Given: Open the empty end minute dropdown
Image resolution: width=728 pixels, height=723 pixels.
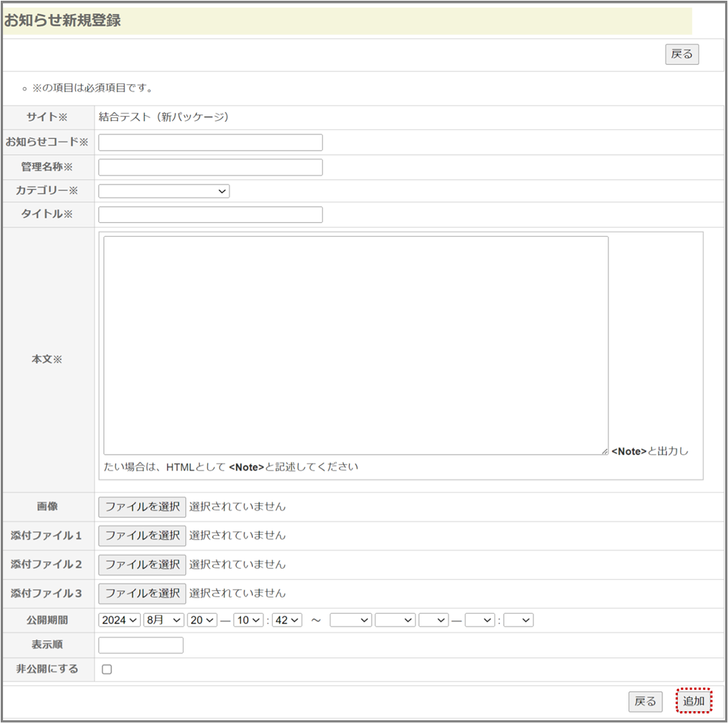Looking at the screenshot, I should point(518,620).
